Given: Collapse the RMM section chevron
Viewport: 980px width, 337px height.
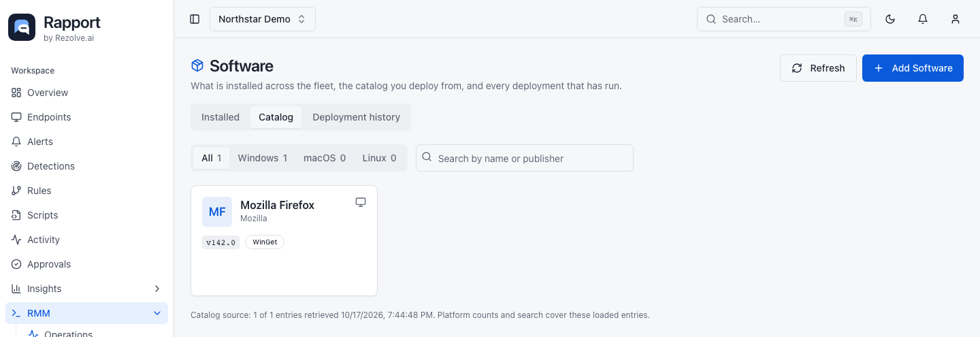Looking at the screenshot, I should click(x=157, y=313).
